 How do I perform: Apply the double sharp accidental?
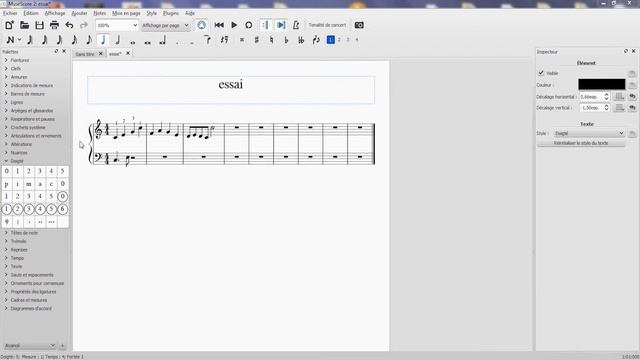(242, 40)
